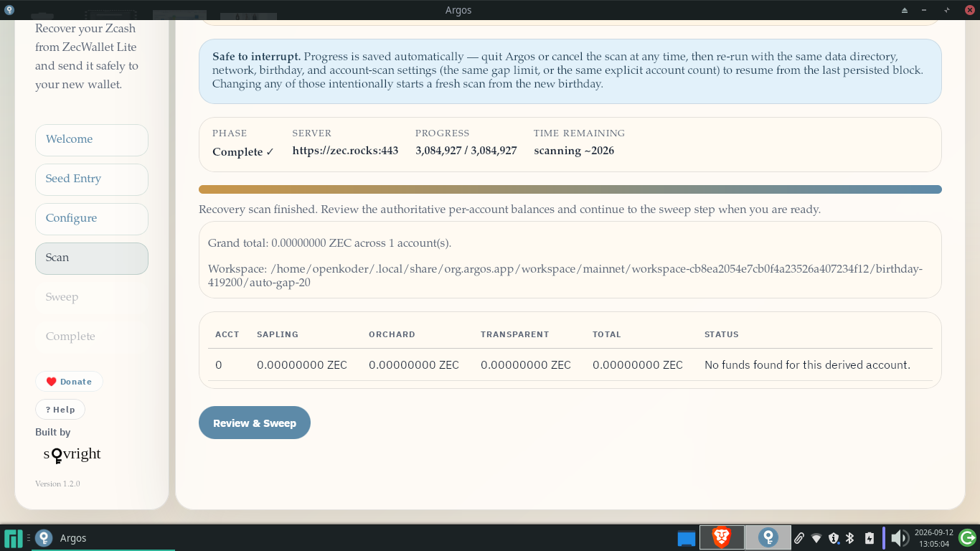Image resolution: width=980 pixels, height=551 pixels.
Task: Open the Configure step
Action: point(92,219)
